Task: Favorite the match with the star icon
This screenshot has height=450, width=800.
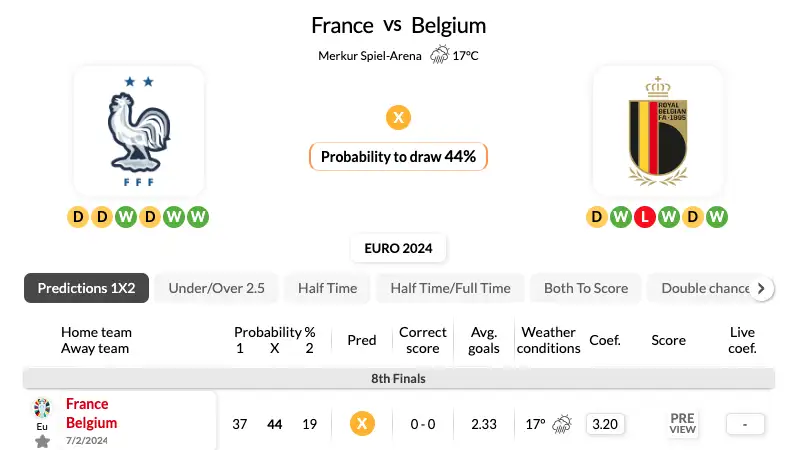Action: click(42, 441)
